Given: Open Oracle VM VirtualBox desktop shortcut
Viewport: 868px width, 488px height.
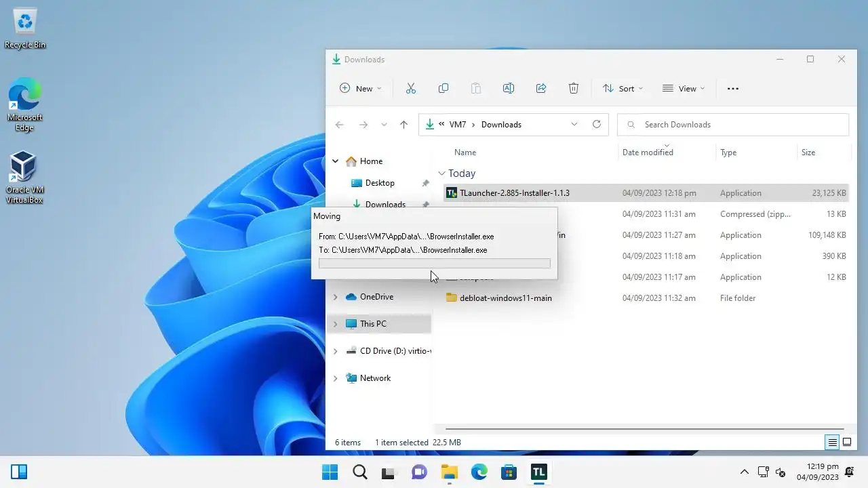Looking at the screenshot, I should click(24, 178).
